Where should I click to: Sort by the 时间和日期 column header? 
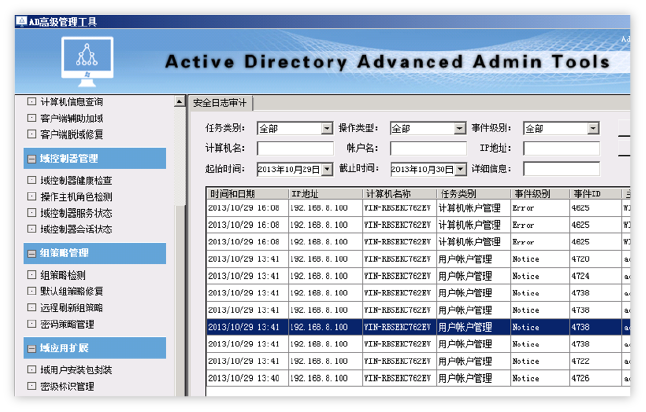tap(247, 194)
